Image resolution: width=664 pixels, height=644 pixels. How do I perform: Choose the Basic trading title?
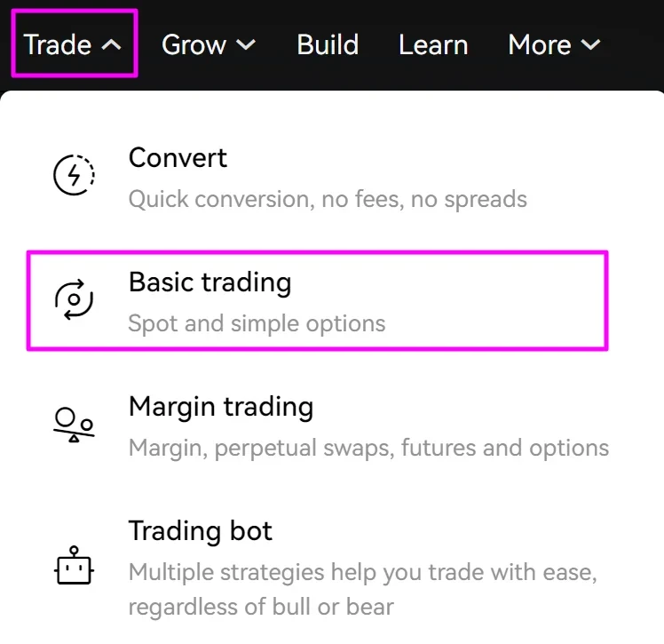tap(209, 282)
